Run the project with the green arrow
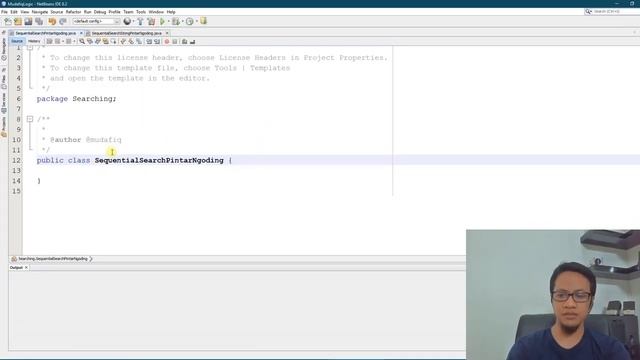Screen dimensions: 640x360 click(x=162, y=21)
